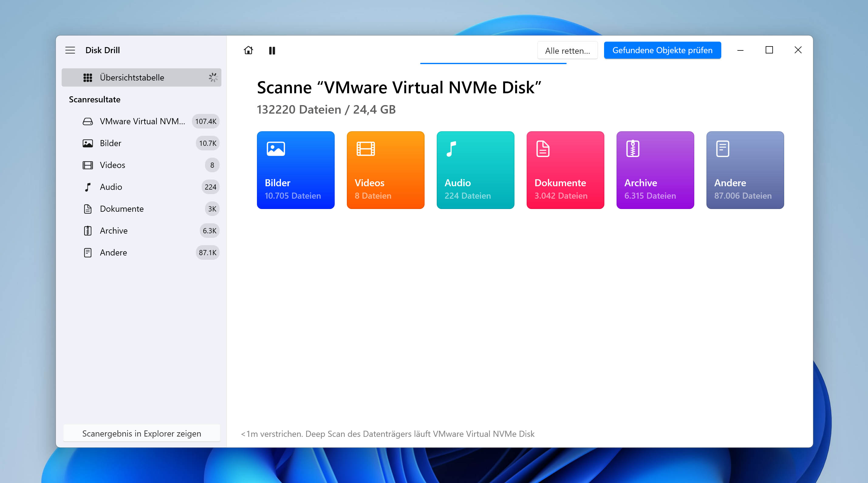868x483 pixels.
Task: Select Videos in the sidebar list
Action: [x=142, y=165]
